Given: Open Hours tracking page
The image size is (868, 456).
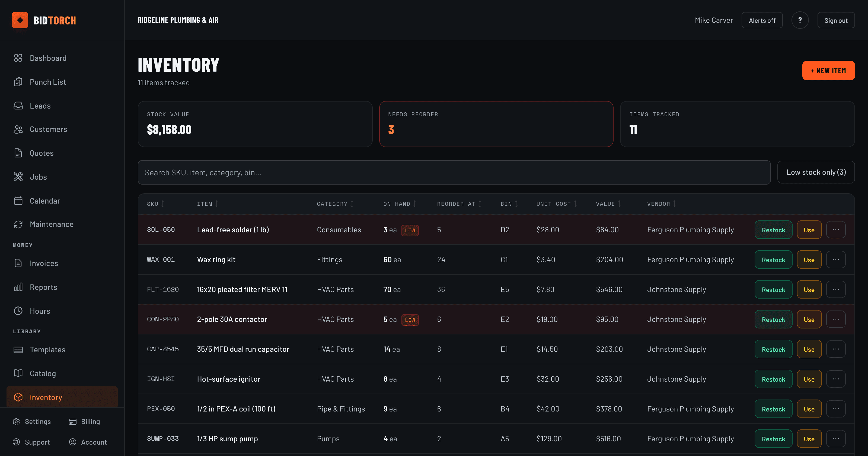Looking at the screenshot, I should pyautogui.click(x=62, y=311).
